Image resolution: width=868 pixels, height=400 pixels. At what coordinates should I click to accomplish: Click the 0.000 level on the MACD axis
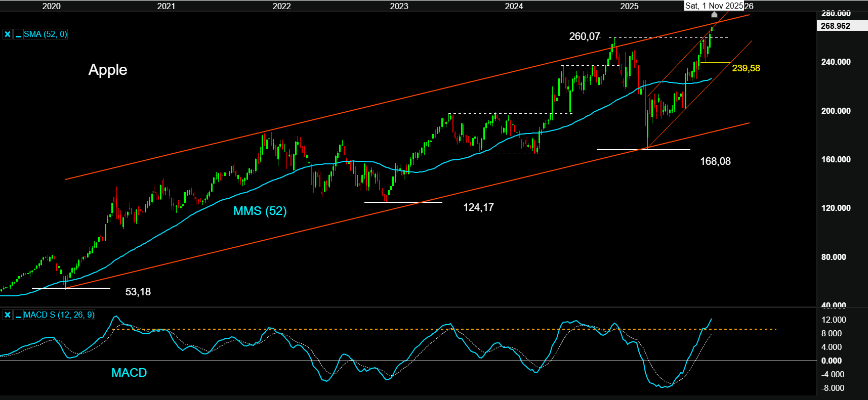(832, 361)
